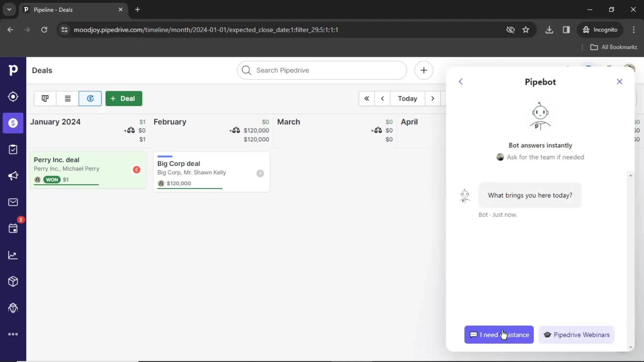Screen dimensions: 644x362
Task: Click into Search Pipedrive field
Action: pos(322,70)
